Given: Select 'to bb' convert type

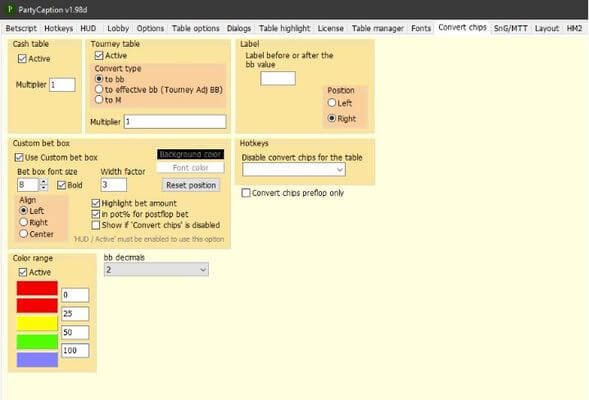Looking at the screenshot, I should coord(99,79).
